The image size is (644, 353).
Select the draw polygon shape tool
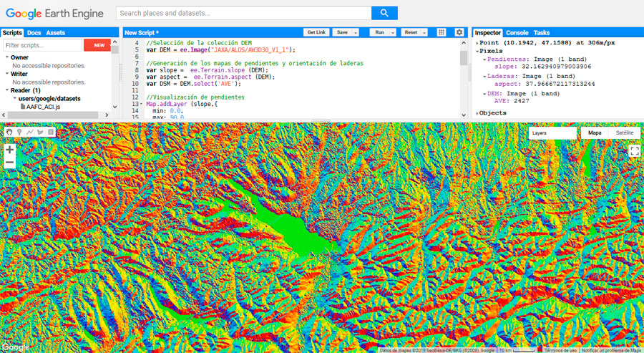[x=40, y=132]
